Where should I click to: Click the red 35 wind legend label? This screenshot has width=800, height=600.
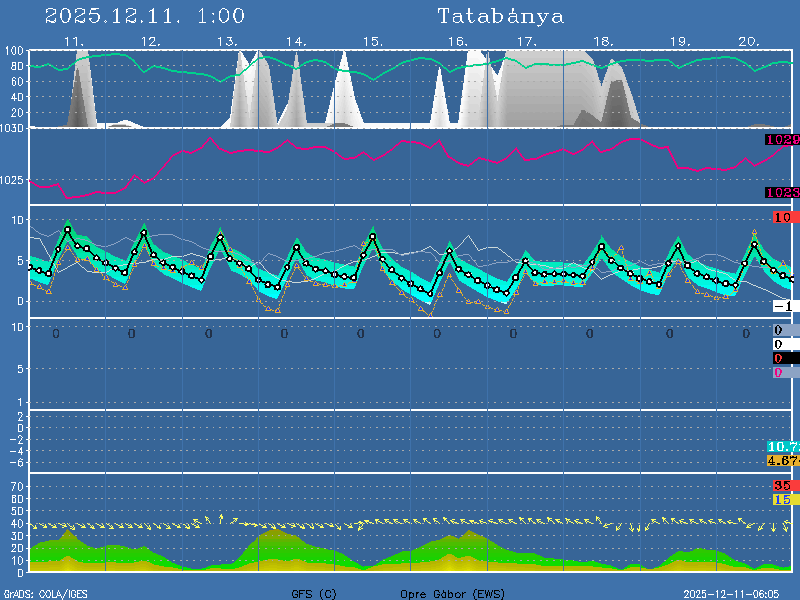point(782,485)
